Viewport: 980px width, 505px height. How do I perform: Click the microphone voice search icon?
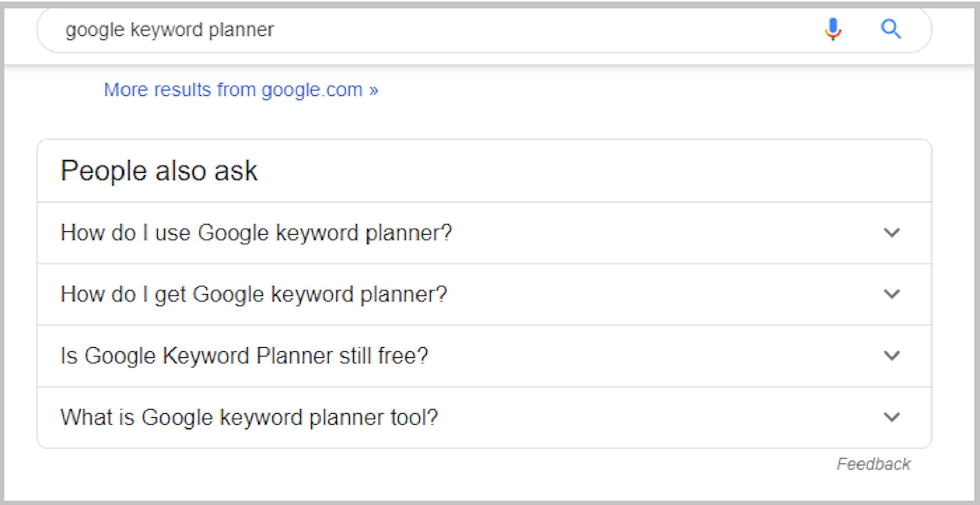pos(832,29)
